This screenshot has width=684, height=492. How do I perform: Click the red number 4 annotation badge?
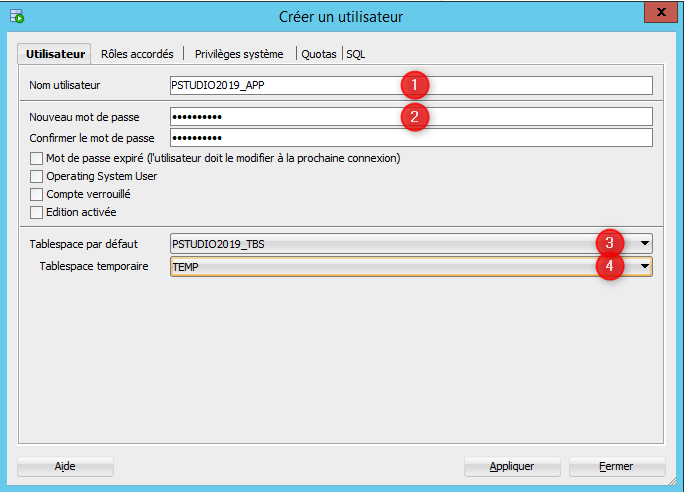(610, 266)
